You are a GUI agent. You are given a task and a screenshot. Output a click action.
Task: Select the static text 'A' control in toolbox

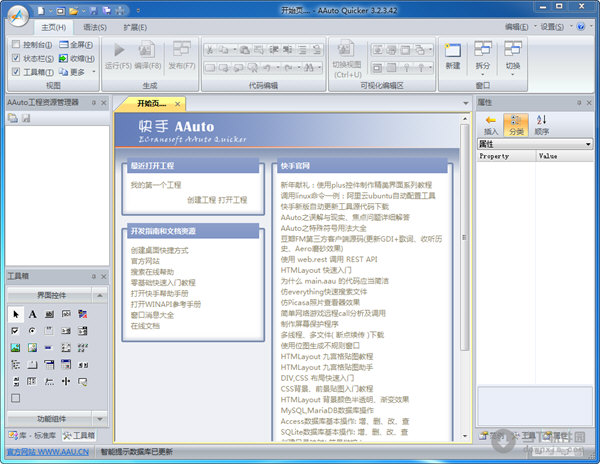tap(33, 314)
